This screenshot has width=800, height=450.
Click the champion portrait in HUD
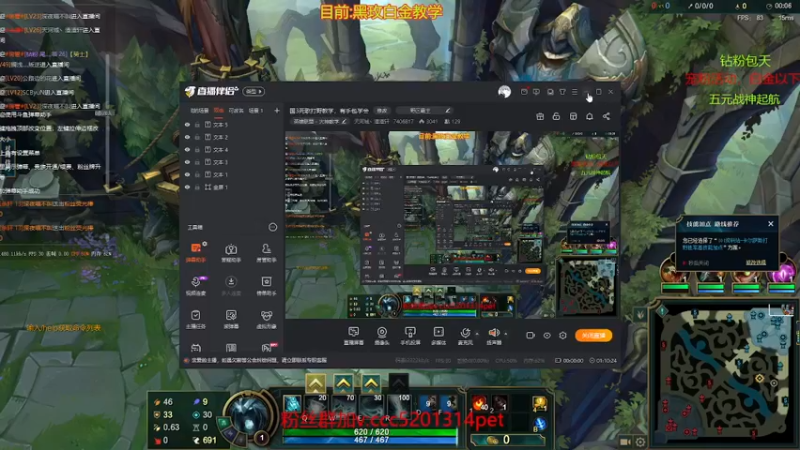(248, 413)
